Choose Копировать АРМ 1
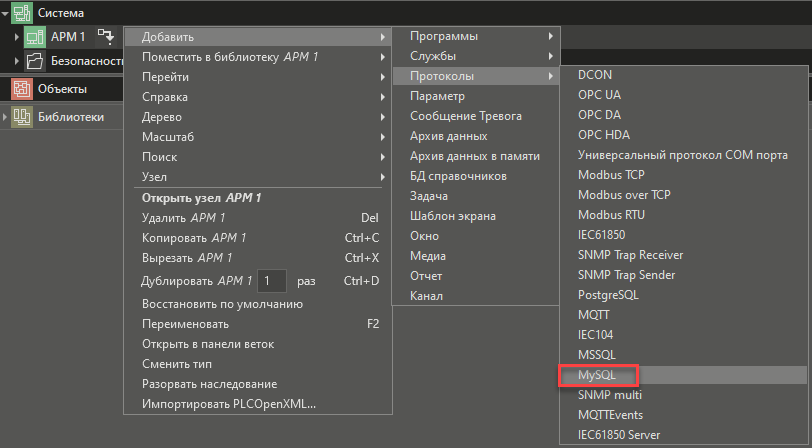Viewport: 812px width, 448px height. point(258,238)
